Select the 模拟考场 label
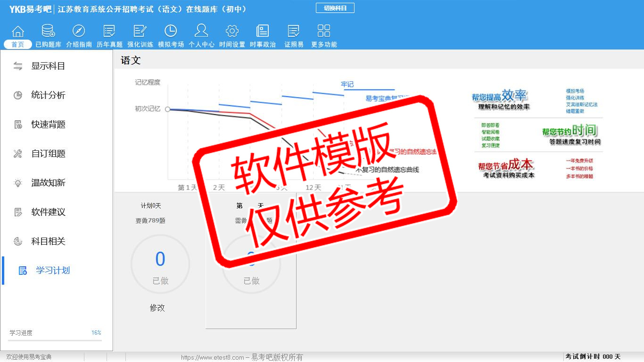 coord(171,45)
